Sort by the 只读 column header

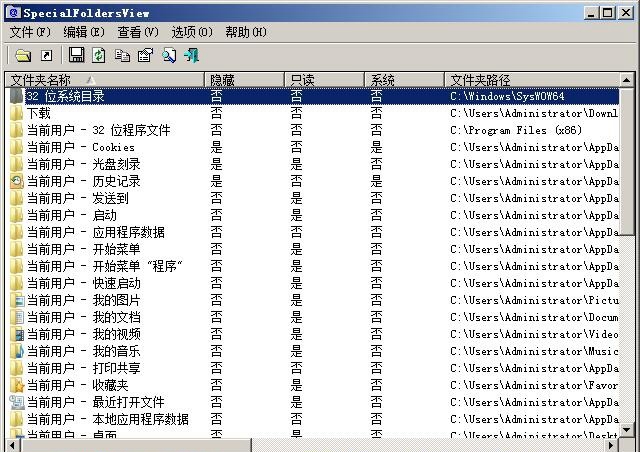tap(324, 80)
